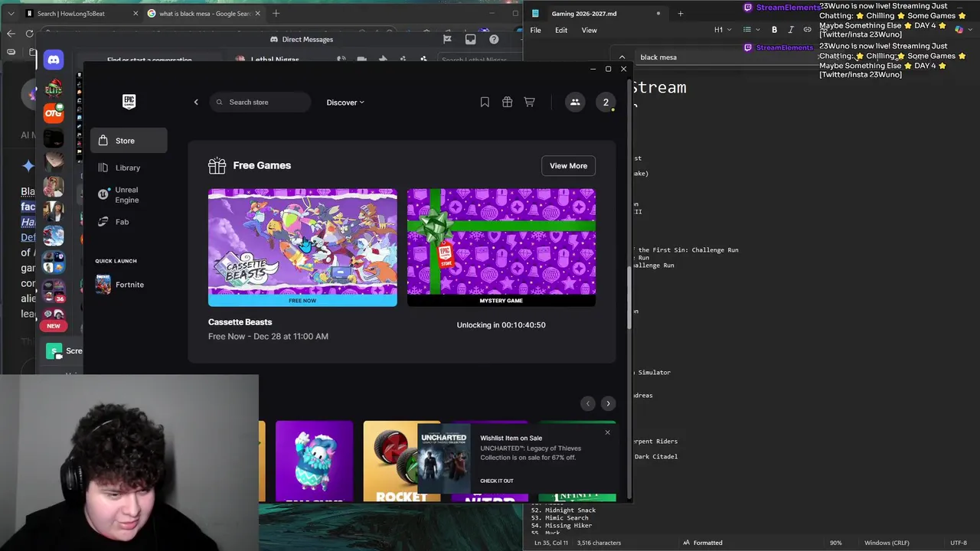
Task: Open the Cassette Beasts free game thumbnail
Action: (302, 247)
